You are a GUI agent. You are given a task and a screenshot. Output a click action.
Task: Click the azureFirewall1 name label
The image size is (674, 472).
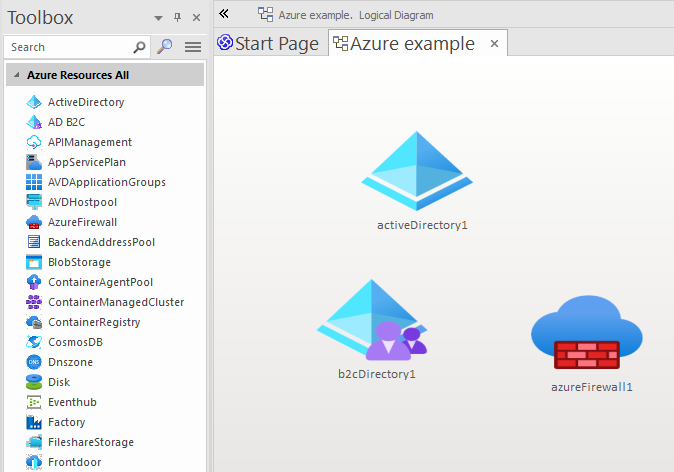pyautogui.click(x=592, y=387)
